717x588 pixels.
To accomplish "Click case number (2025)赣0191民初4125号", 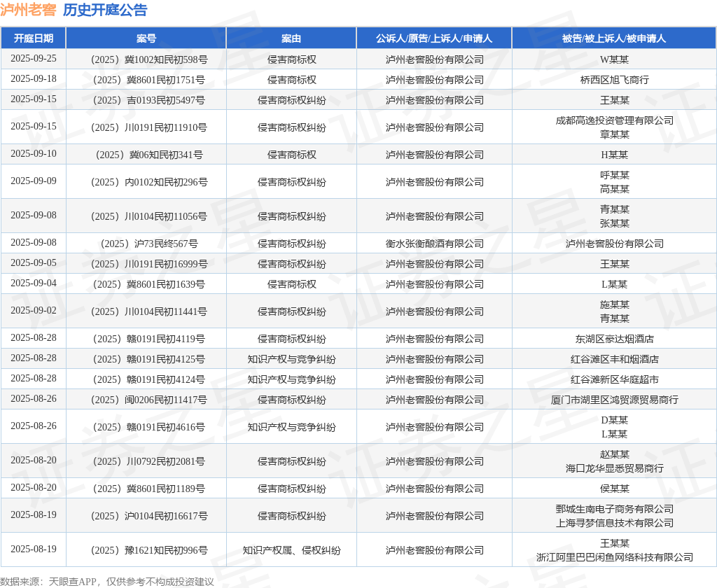I will [149, 359].
